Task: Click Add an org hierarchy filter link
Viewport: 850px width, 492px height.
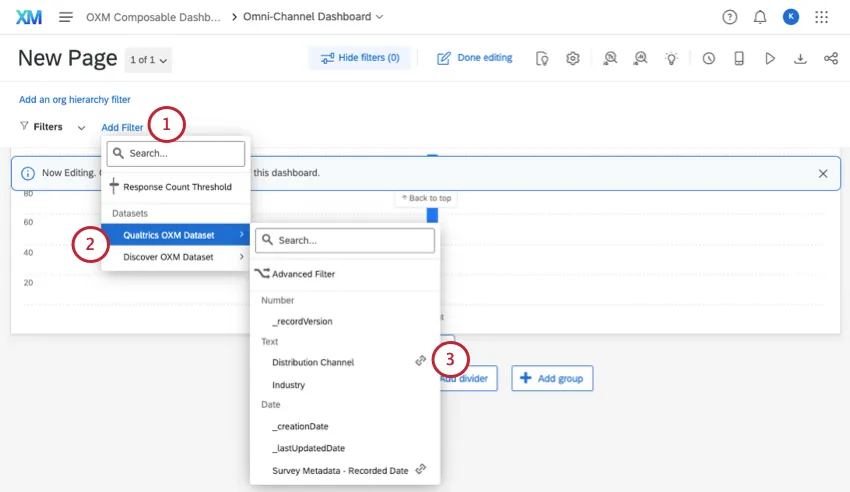Action: [75, 100]
